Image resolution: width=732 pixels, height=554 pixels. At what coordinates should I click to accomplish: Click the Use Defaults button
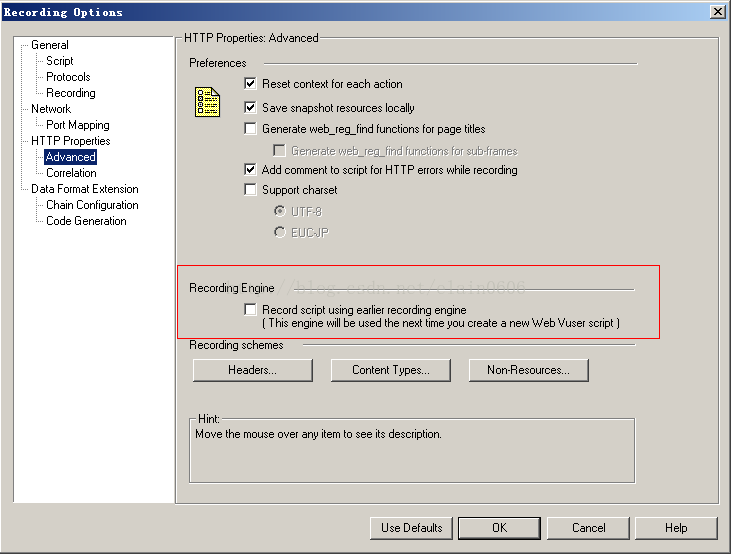[x=411, y=528]
